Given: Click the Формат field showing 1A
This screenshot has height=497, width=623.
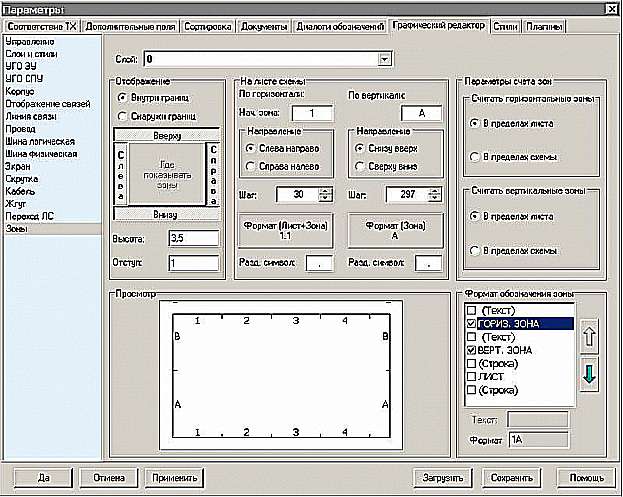Looking at the screenshot, I should pyautogui.click(x=538, y=440).
